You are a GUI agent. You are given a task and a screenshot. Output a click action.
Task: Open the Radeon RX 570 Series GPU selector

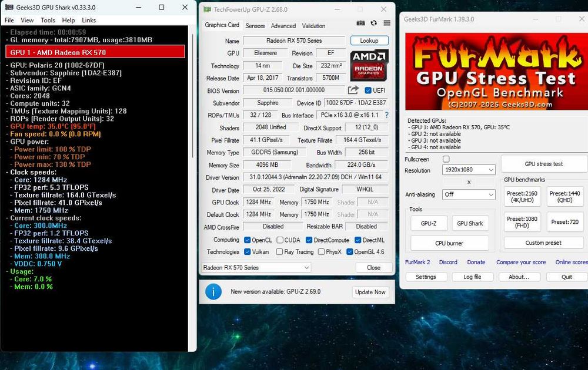coord(256,267)
